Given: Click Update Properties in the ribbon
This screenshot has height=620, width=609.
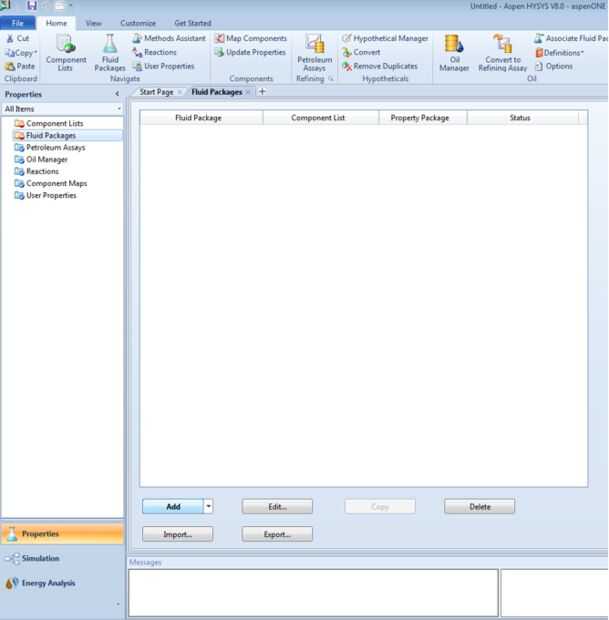Looking at the screenshot, I should pyautogui.click(x=250, y=52).
